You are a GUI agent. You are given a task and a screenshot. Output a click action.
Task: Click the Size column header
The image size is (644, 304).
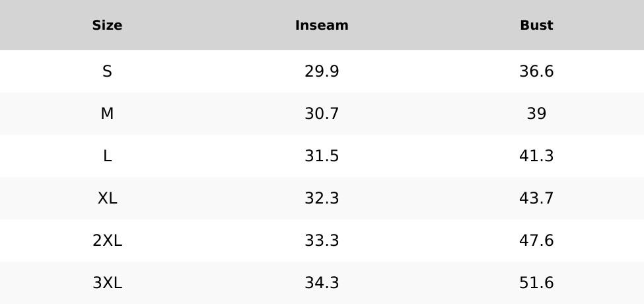coord(107,25)
